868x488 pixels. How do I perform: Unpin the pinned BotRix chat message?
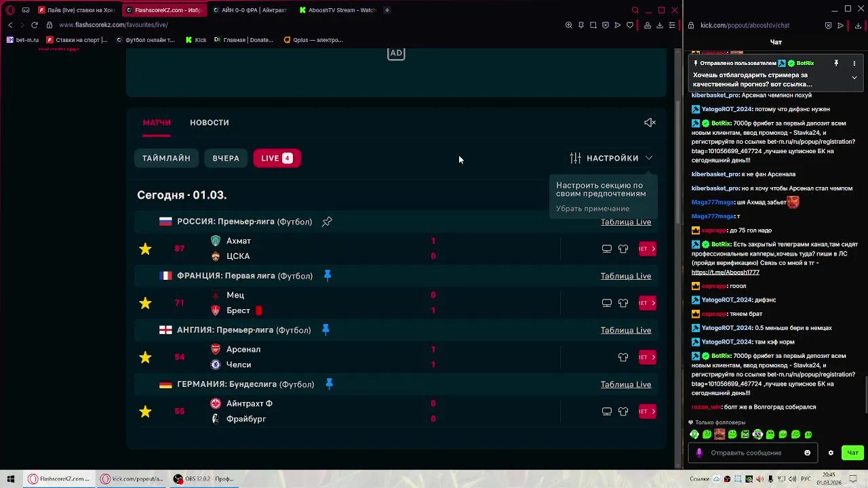(x=836, y=63)
